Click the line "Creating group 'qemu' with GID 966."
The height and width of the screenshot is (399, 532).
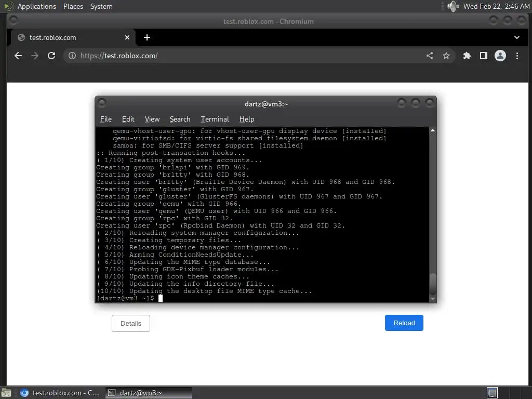(169, 204)
